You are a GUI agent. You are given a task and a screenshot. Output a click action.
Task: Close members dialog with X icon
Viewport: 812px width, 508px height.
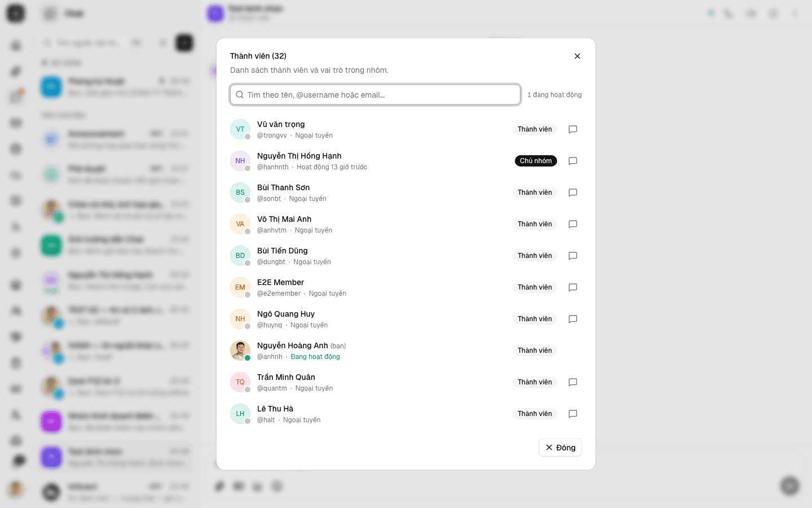577,56
